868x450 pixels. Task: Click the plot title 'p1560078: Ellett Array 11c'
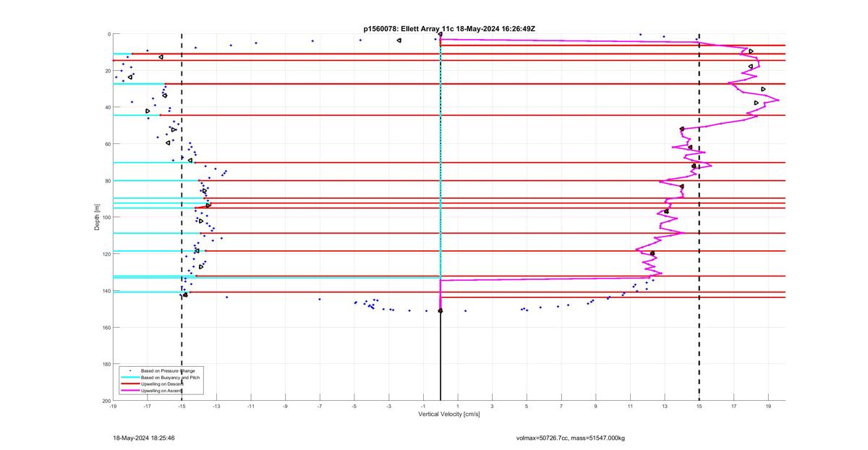pyautogui.click(x=410, y=28)
